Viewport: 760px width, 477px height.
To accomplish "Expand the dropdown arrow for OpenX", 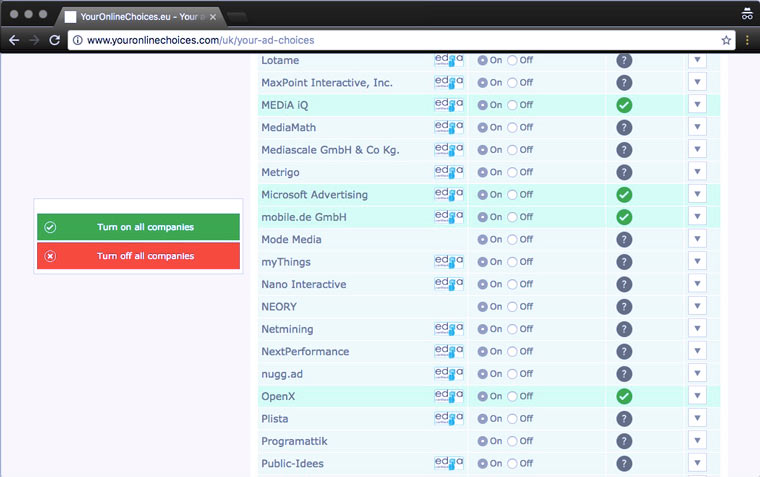I will [697, 396].
